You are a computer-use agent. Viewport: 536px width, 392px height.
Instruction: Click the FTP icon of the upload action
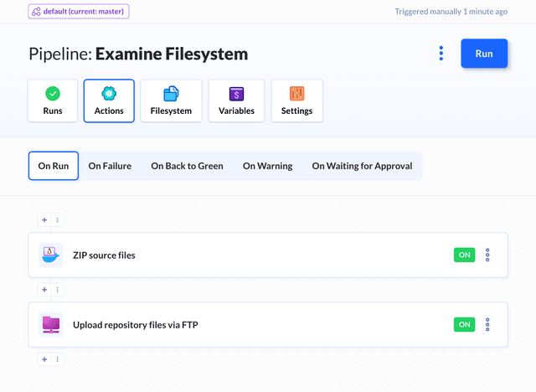(51, 324)
